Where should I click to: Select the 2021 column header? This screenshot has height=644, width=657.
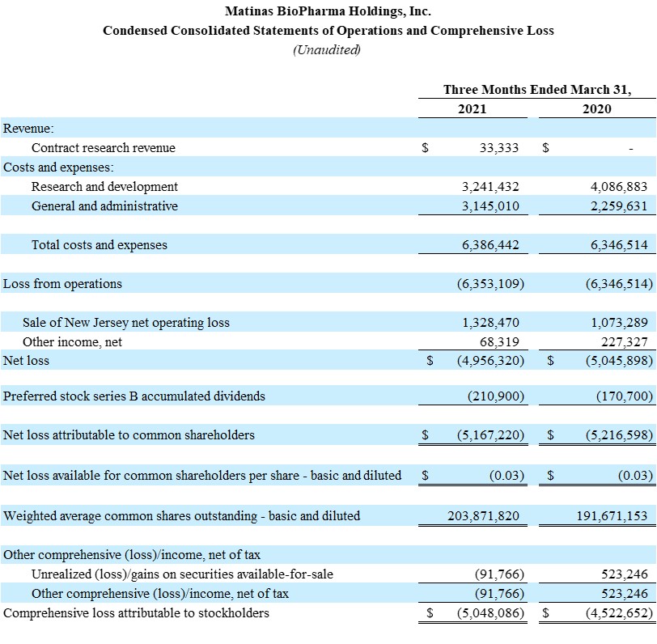tap(472, 108)
